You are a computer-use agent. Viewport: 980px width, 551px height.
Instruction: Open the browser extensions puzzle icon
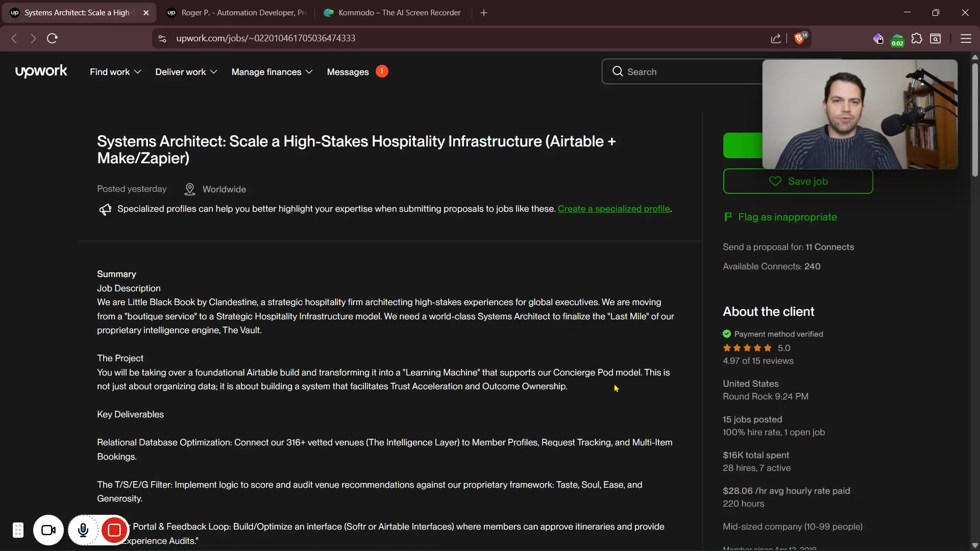click(917, 38)
